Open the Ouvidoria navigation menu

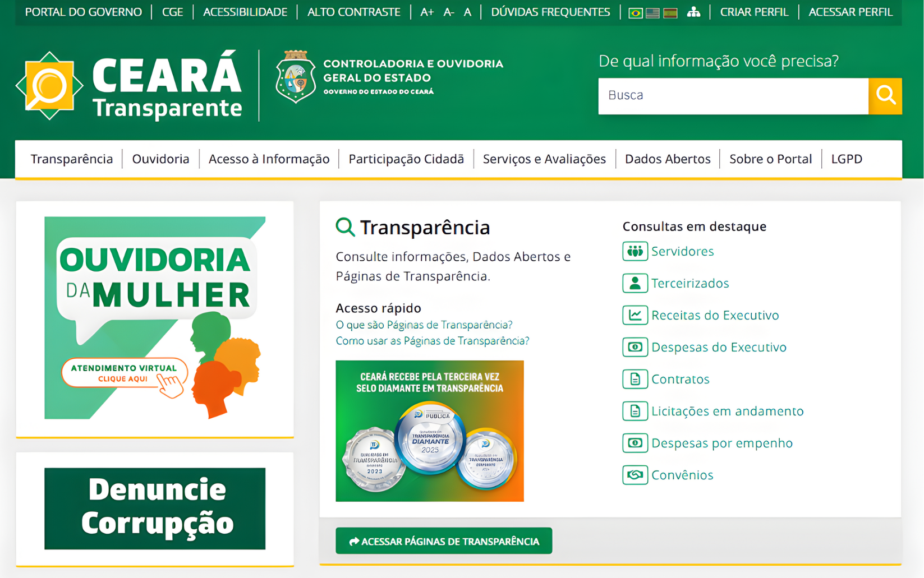[160, 159]
